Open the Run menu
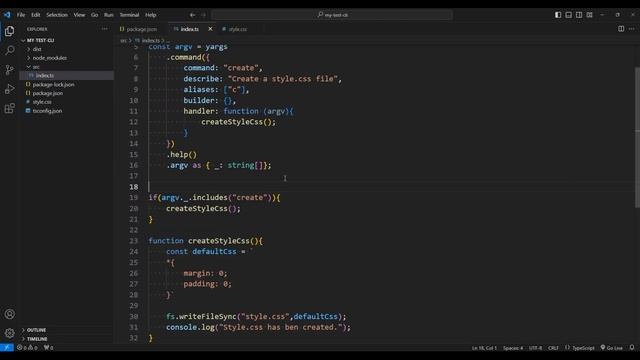 [x=109, y=15]
